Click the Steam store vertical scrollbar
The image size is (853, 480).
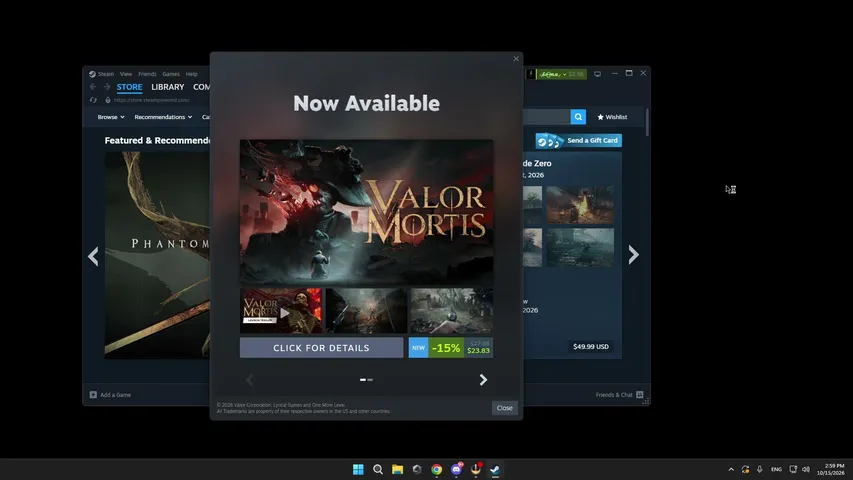(x=647, y=122)
